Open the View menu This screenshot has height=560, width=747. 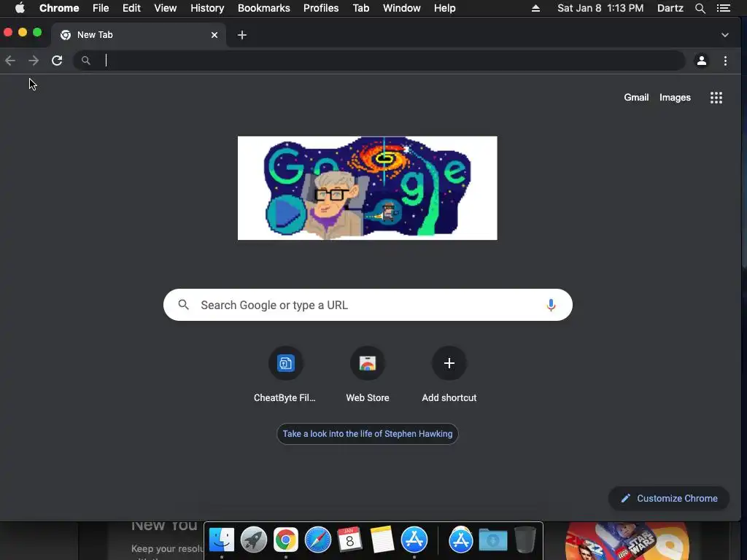(x=166, y=8)
